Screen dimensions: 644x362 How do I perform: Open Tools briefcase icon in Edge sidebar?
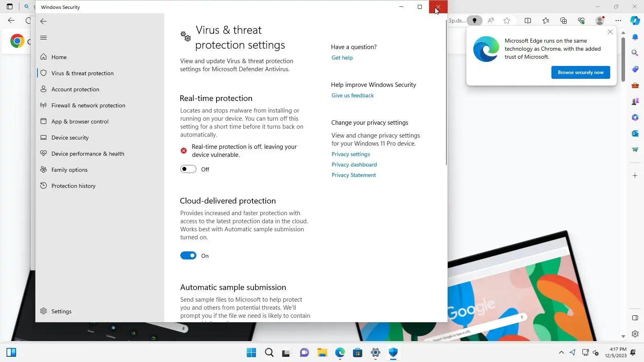click(x=635, y=85)
